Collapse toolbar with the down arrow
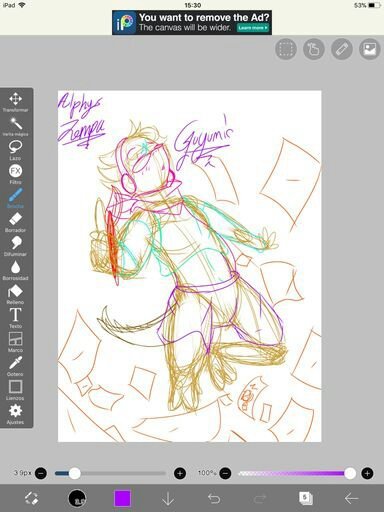The height and width of the screenshot is (512, 384). point(168,499)
